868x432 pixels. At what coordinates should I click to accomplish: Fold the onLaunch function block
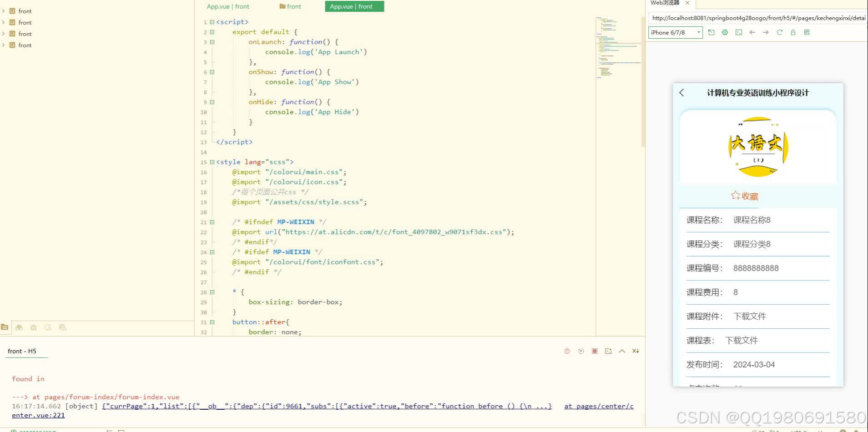pos(212,42)
